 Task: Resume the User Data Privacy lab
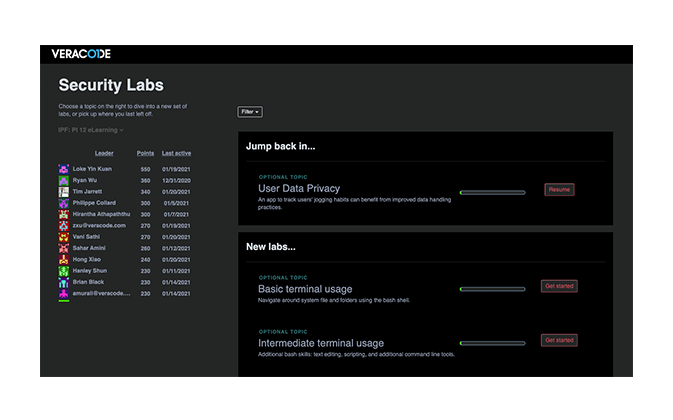coord(559,189)
